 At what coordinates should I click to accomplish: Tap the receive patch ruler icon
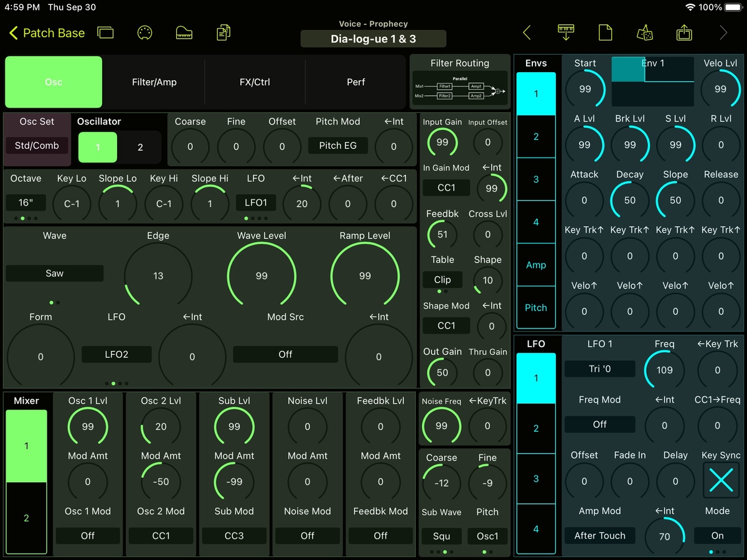(565, 32)
